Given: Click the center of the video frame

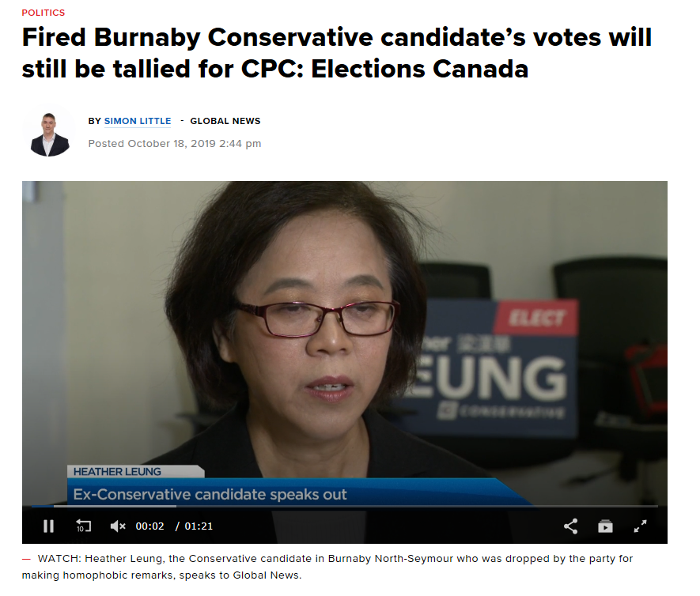Looking at the screenshot, I should (x=345, y=344).
